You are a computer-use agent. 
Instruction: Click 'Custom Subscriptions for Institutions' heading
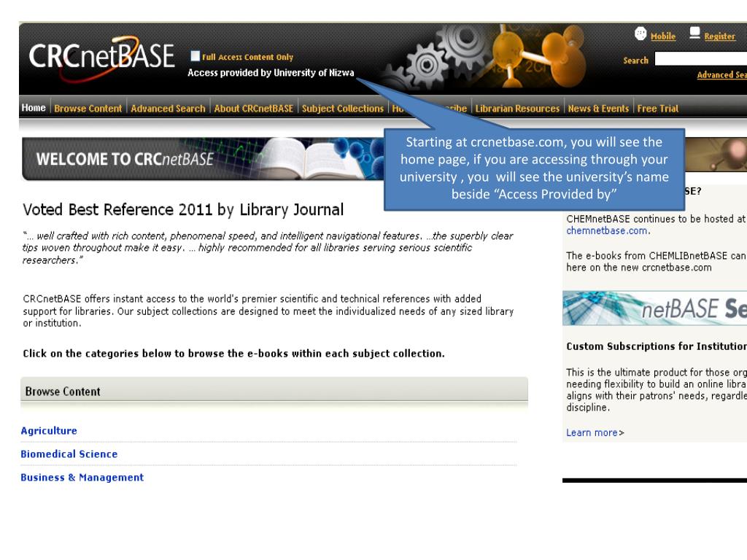click(x=657, y=346)
